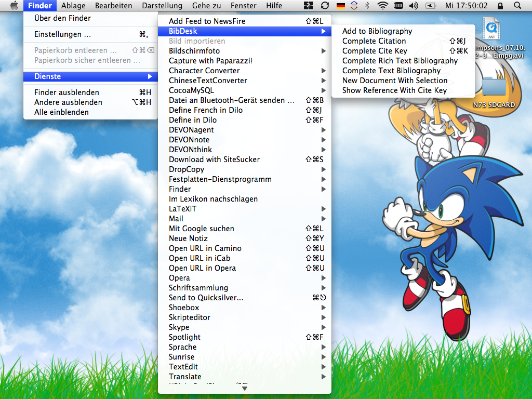This screenshot has height=399, width=532.
Task: Expand the Dienste submenu
Action: click(x=90, y=76)
